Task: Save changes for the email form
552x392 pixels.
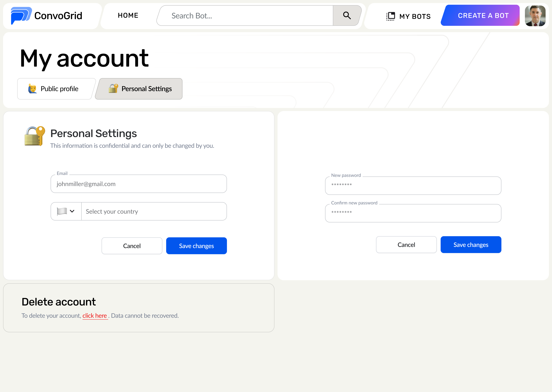Action: [196, 246]
